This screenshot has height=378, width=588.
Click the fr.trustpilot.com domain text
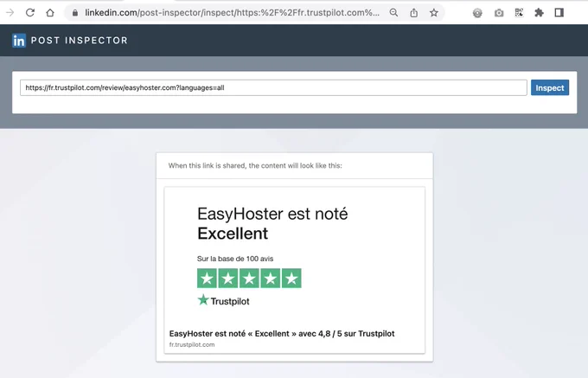[x=192, y=344]
